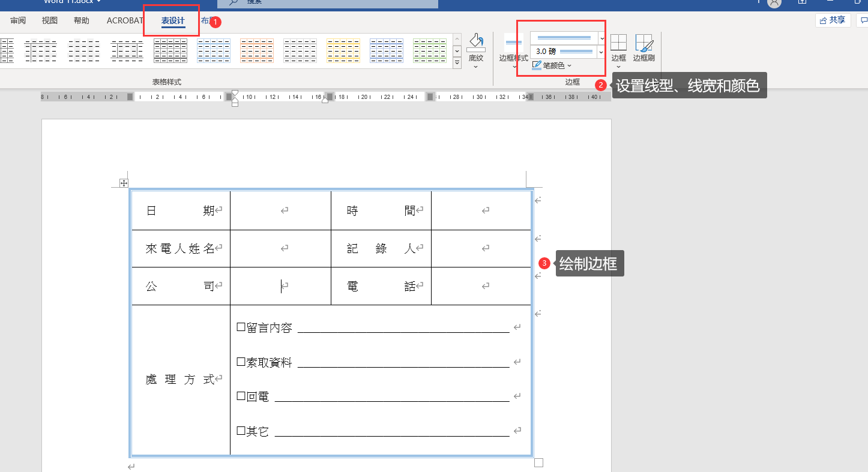Switch to the 视图 view tab
This screenshot has width=868, height=472.
click(50, 21)
